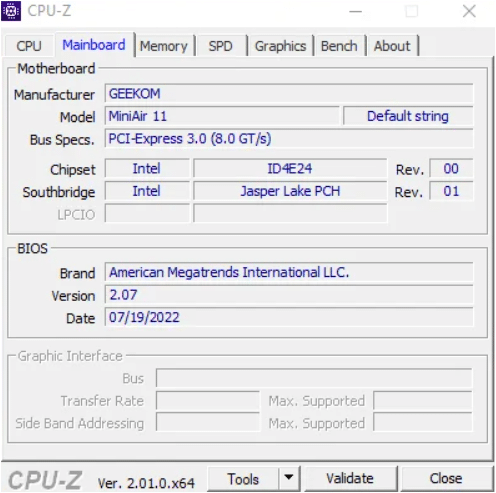Open the Tools dropdown arrow
496x493 pixels.
(289, 478)
